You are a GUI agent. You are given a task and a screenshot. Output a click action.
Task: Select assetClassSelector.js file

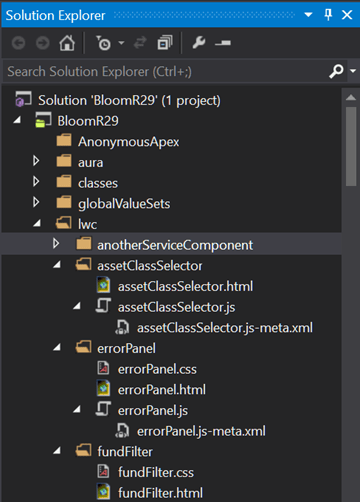(176, 307)
